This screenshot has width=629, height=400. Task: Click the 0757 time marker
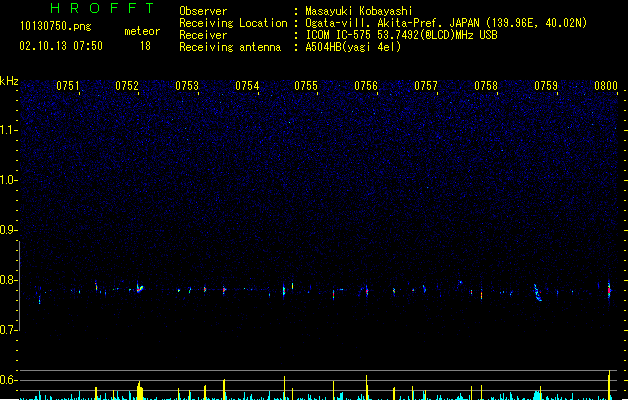tap(426, 86)
